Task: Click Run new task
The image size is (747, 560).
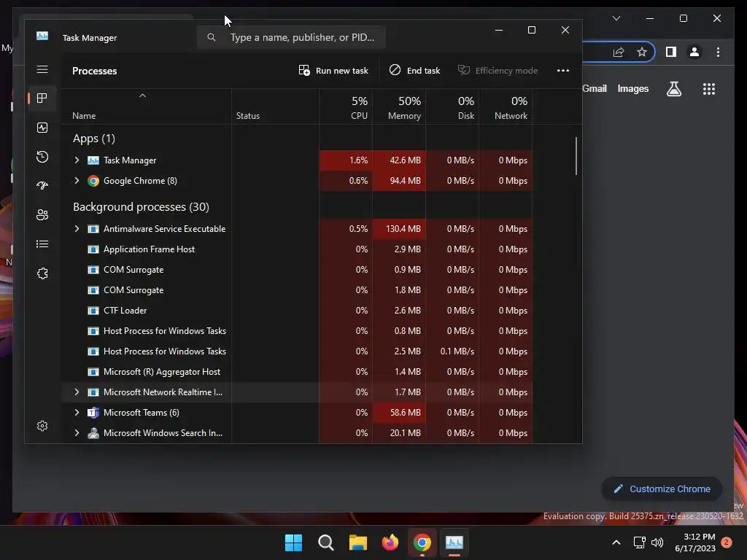Action: (333, 71)
